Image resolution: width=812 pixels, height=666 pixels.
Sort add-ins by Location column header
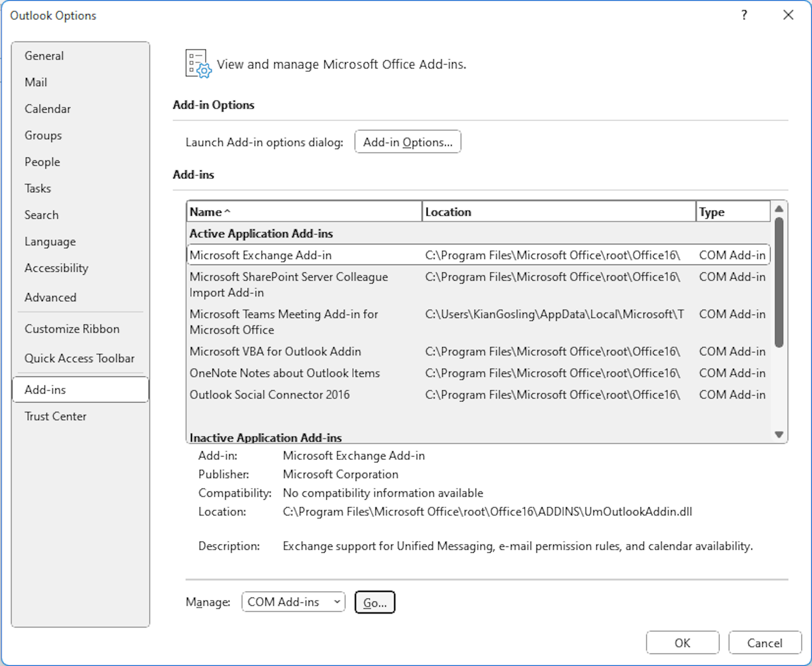pyautogui.click(x=559, y=212)
